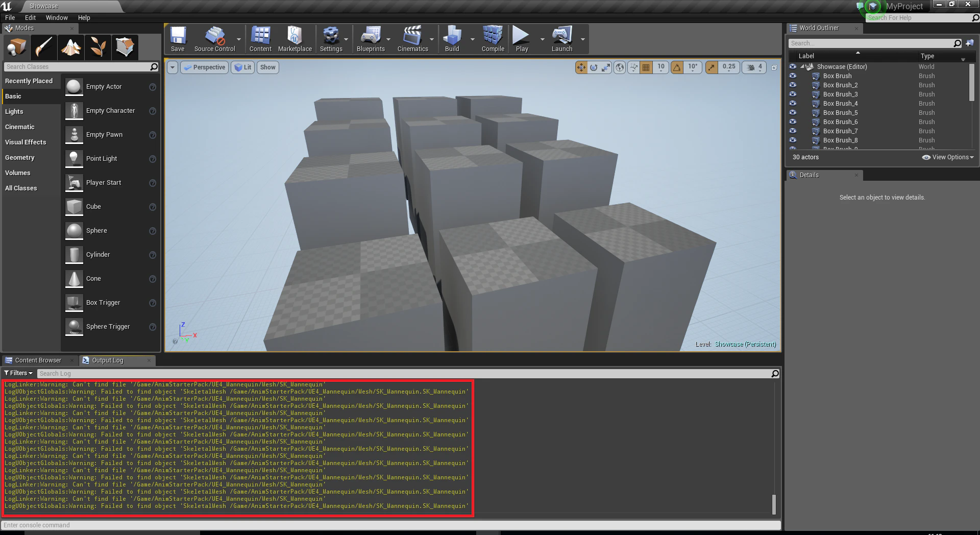The image size is (980, 535).
Task: Open the Content browser toolbar button
Action: (x=260, y=39)
